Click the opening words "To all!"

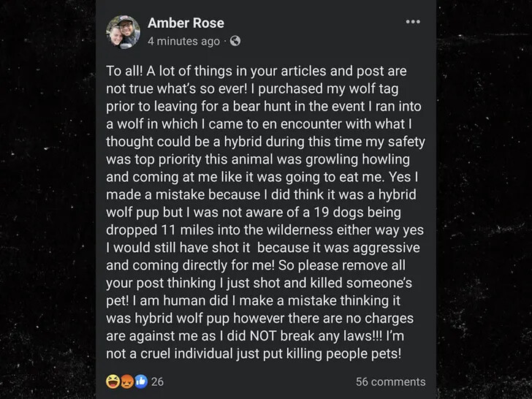point(124,71)
